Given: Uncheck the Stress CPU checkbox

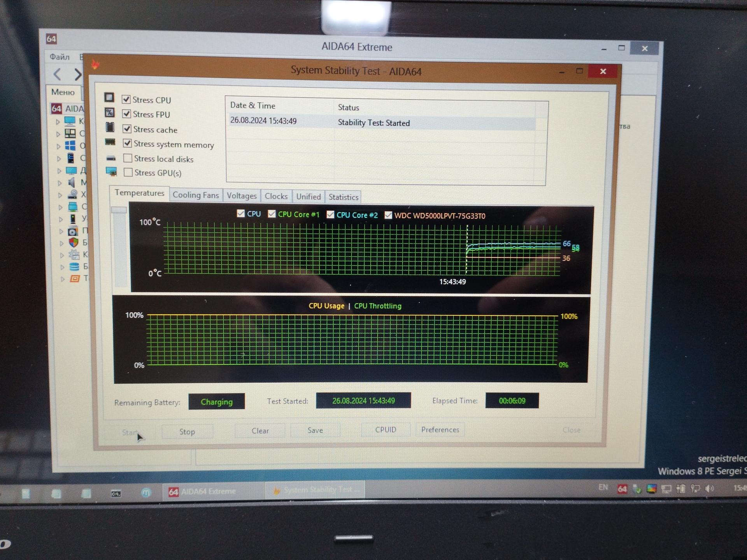Looking at the screenshot, I should [x=126, y=99].
